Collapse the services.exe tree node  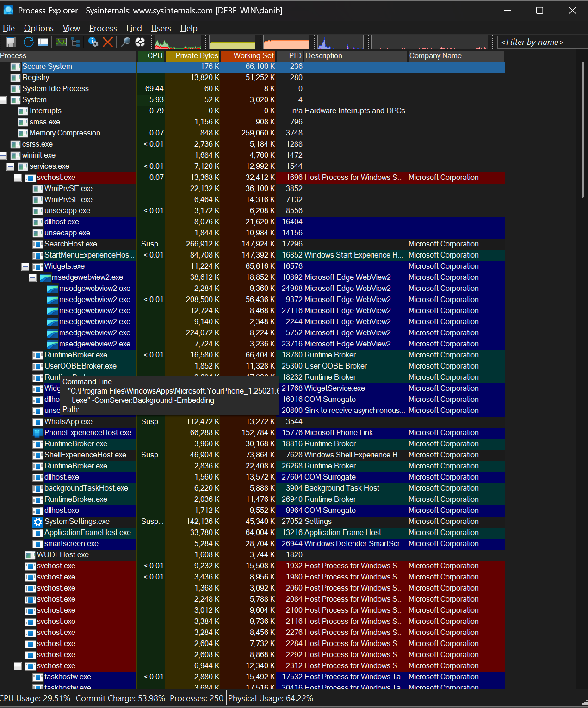tap(11, 166)
